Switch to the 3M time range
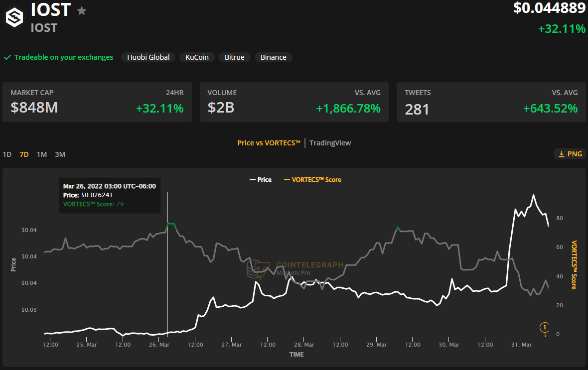This screenshot has height=370, width=588. tap(60, 154)
